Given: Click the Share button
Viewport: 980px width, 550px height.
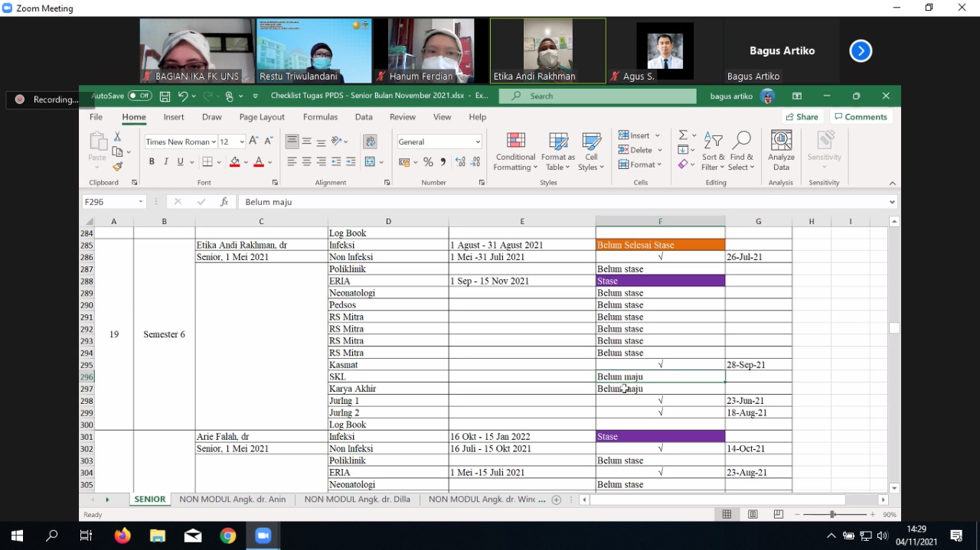Looking at the screenshot, I should (802, 117).
